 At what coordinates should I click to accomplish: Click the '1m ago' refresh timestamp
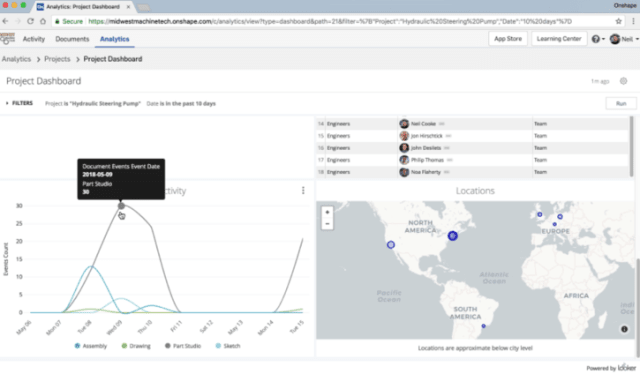point(600,81)
